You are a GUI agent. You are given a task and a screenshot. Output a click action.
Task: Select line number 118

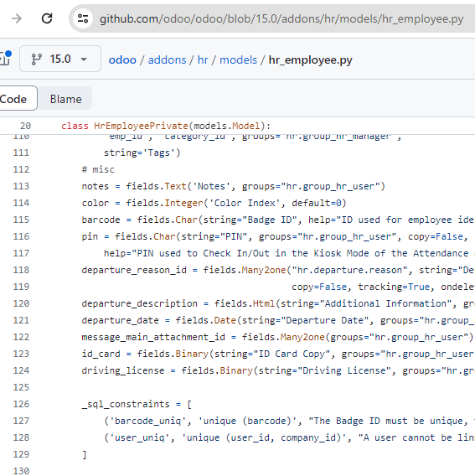tap(21, 270)
